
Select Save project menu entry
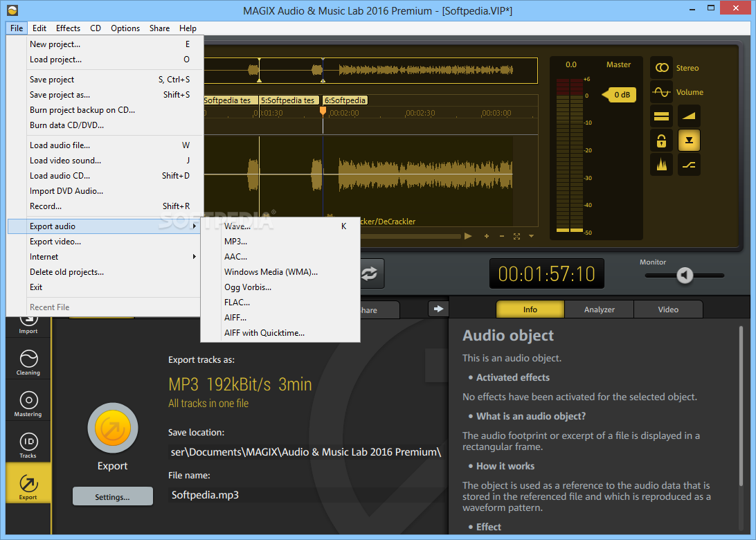(104, 80)
